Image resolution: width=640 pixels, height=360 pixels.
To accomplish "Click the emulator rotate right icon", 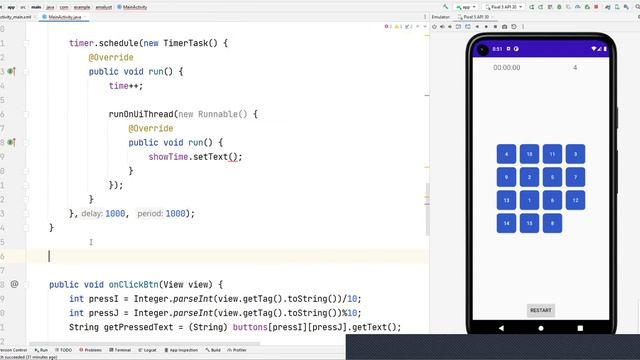I will tap(468, 27).
